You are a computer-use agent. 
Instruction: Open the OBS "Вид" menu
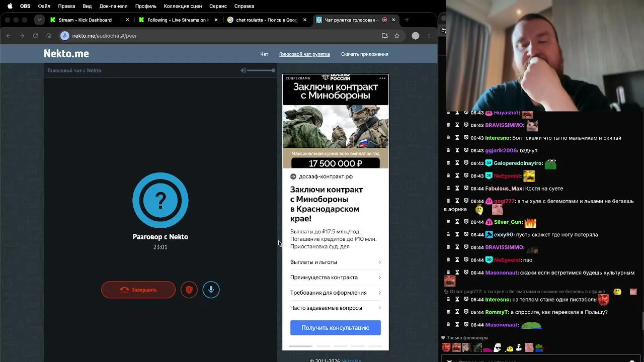[x=87, y=6]
